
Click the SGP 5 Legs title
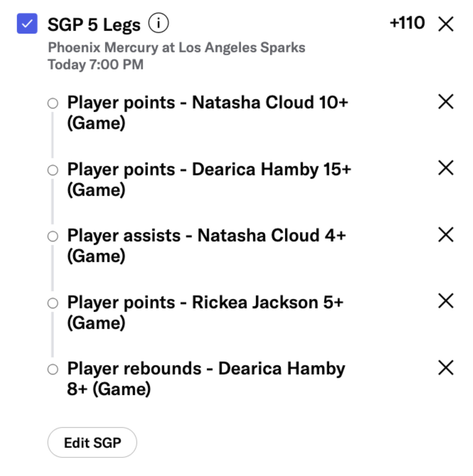(94, 25)
